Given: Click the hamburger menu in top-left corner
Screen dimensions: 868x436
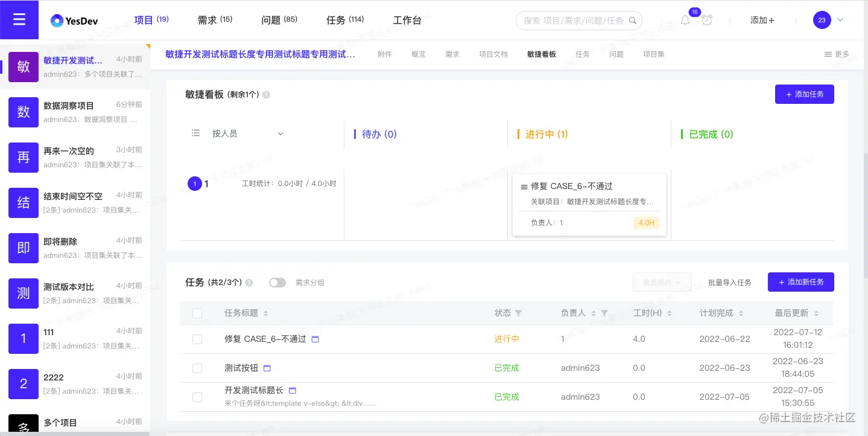Looking at the screenshot, I should pyautogui.click(x=19, y=19).
